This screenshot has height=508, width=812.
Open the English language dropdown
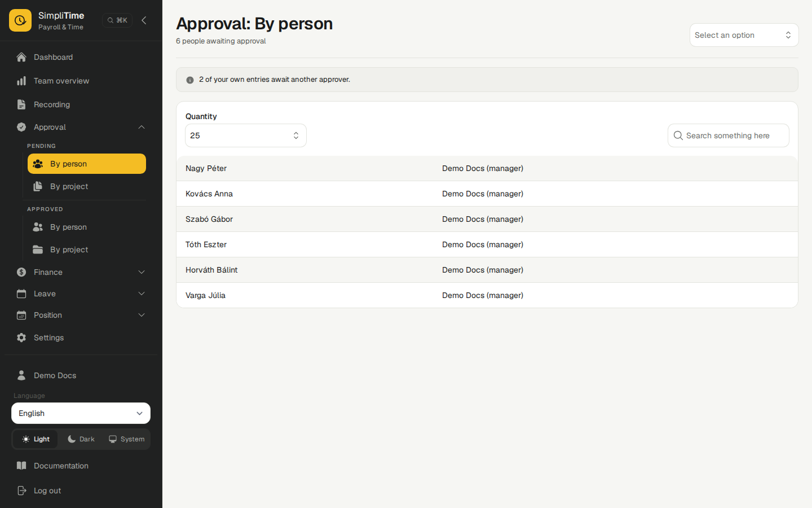click(81, 413)
